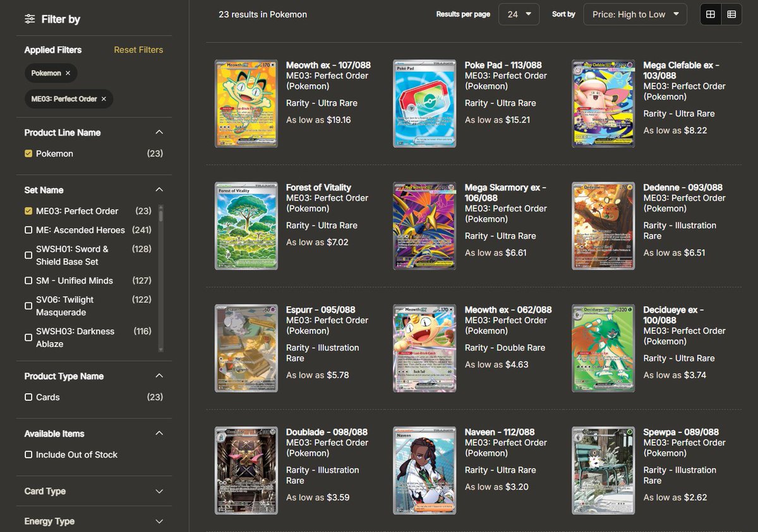Screen dimensions: 758x532
Task: Remove the Pokemon applied filter chip
Action: (x=68, y=73)
